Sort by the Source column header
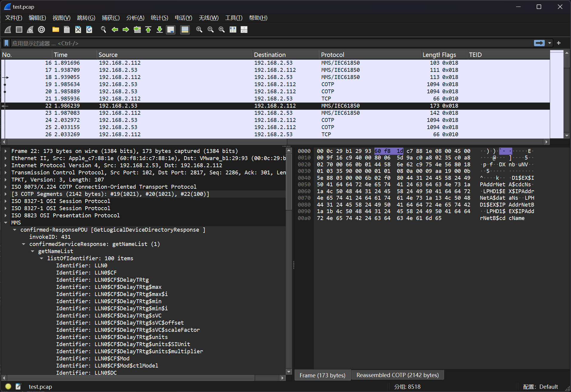Viewport: 571px width, 392px height. (175, 55)
